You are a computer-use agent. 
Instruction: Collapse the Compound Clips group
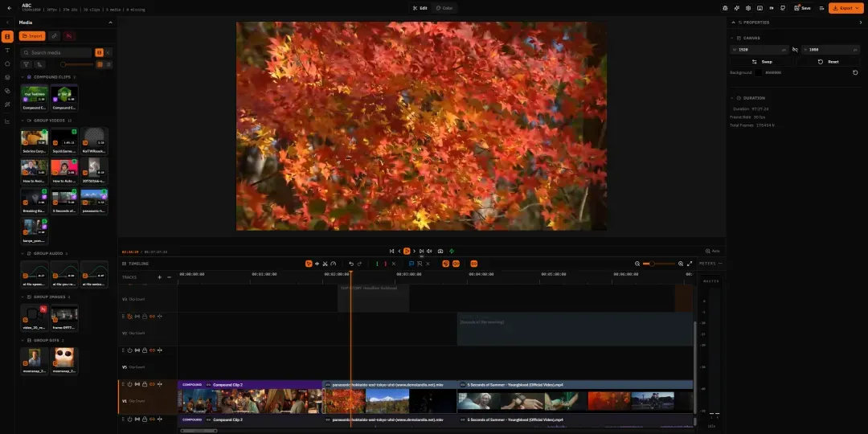coord(23,77)
